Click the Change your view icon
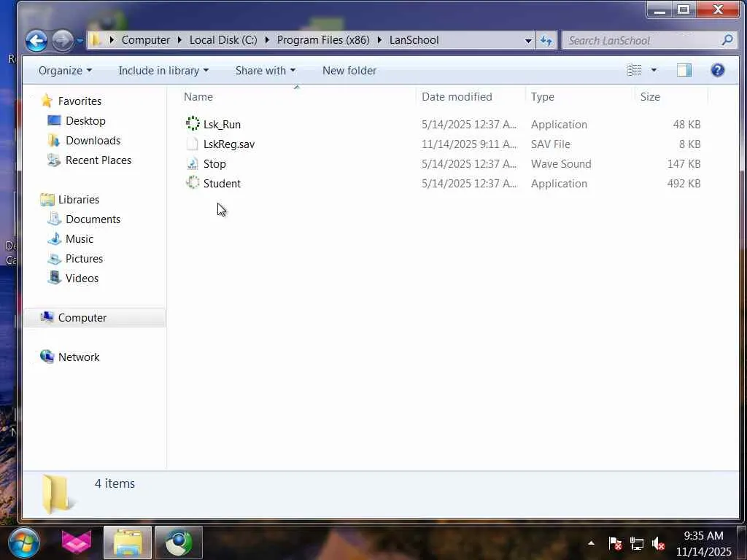The width and height of the screenshot is (747, 560). [634, 70]
